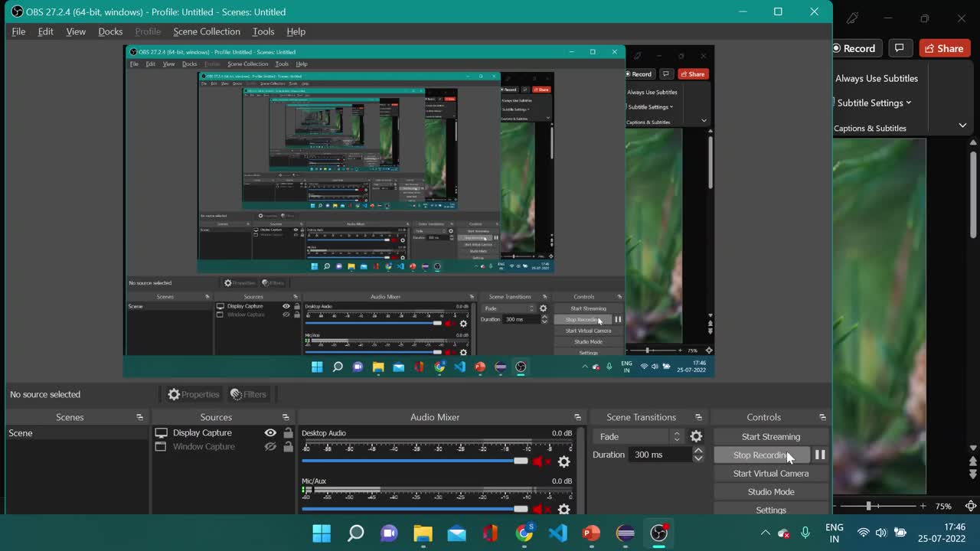Open the Windows Start menu
Image resolution: width=980 pixels, height=551 pixels.
pyautogui.click(x=322, y=533)
